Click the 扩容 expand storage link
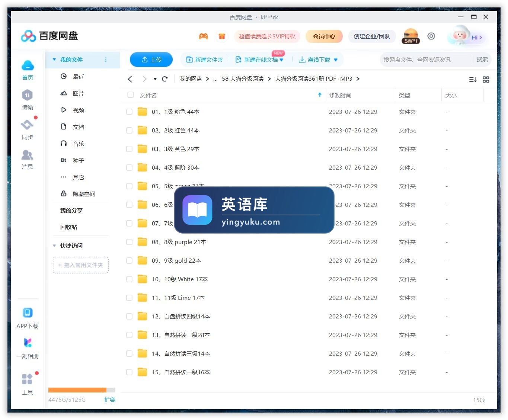Viewport: 508px width, 420px height. tap(109, 400)
